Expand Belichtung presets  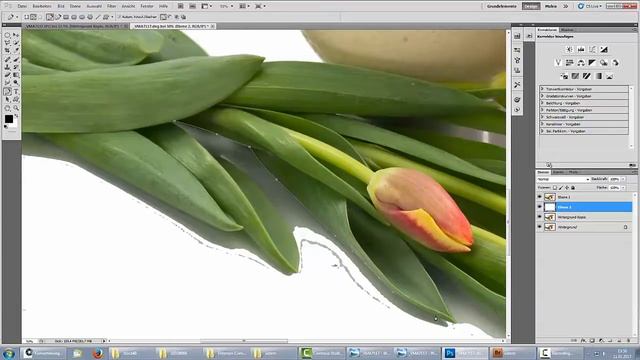click(x=542, y=103)
